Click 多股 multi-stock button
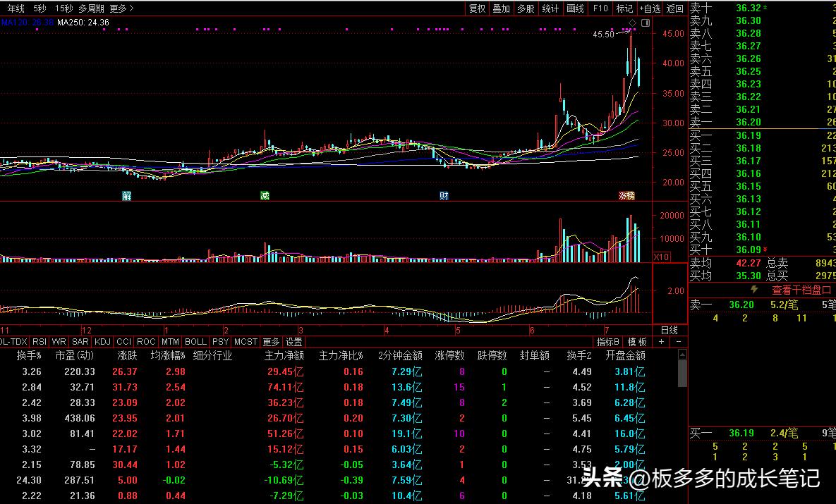Viewport: 836px width, 504px height. [x=526, y=8]
